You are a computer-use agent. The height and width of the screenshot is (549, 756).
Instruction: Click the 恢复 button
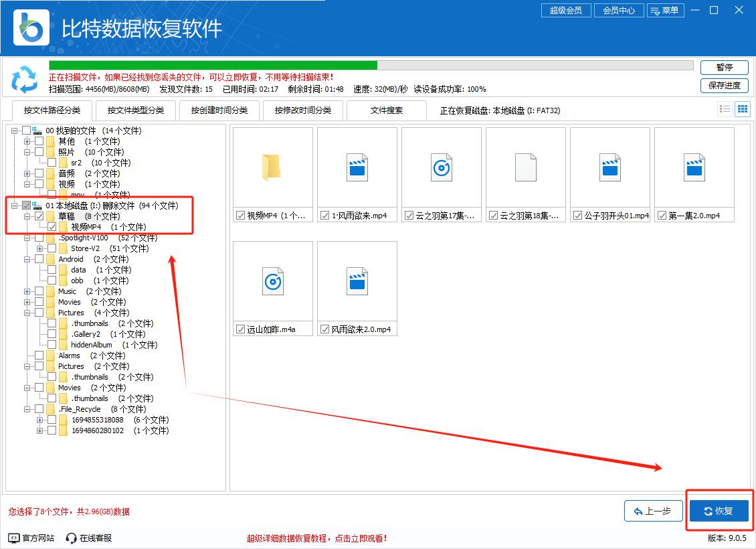(719, 511)
